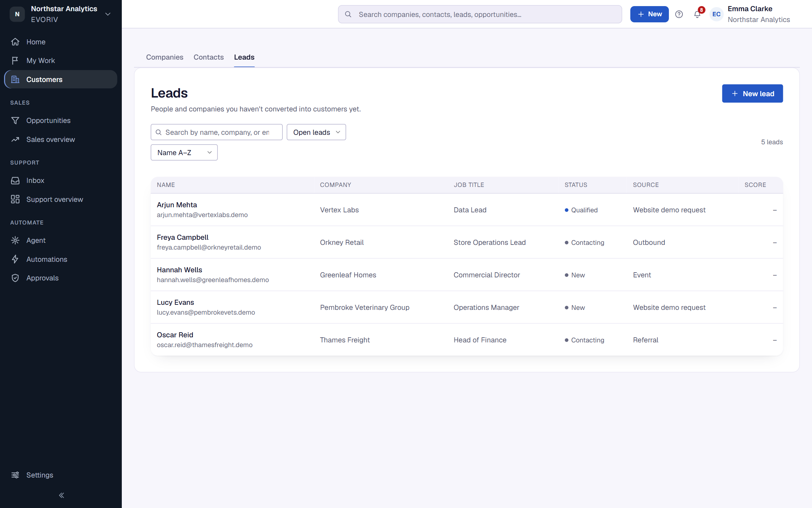Click Vertex Labs company cell
The height and width of the screenshot is (508, 812).
pos(339,210)
